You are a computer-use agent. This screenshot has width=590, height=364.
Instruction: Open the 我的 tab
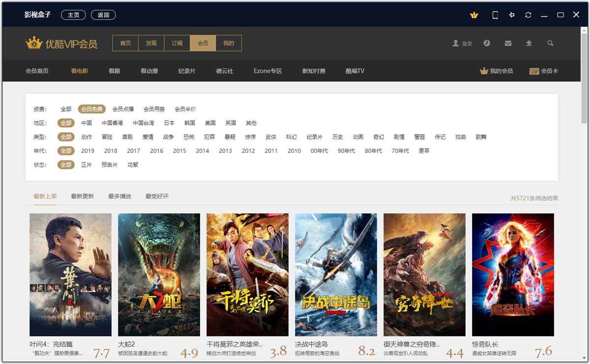229,43
